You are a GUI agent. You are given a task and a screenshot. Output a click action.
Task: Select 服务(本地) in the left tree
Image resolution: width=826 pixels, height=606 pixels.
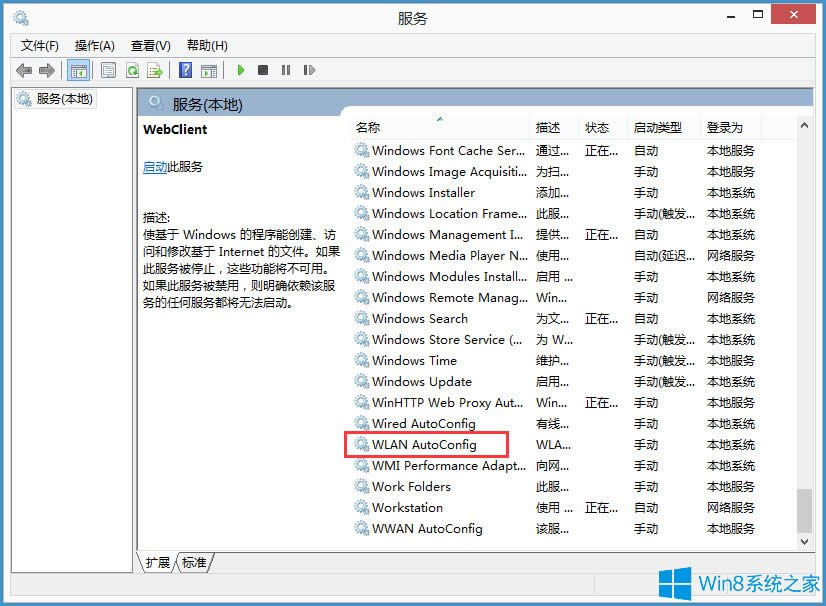click(x=53, y=99)
